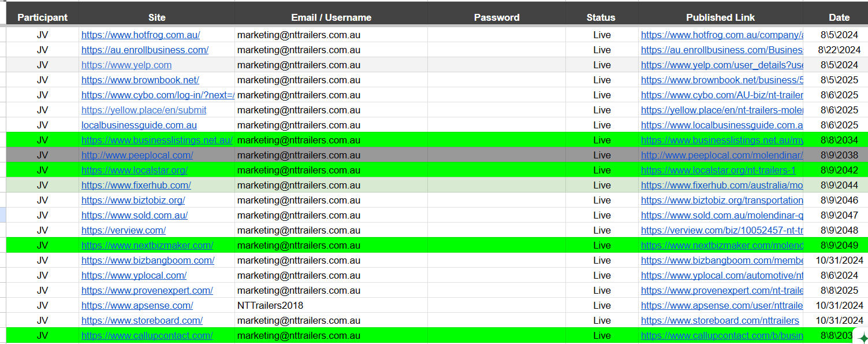868x344 pixels.
Task: Click the date cell showing 8\22\2024
Action: coord(839,50)
